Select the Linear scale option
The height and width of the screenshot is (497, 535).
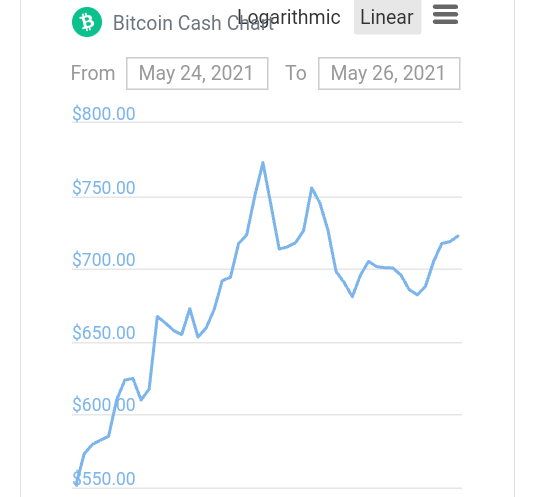[387, 17]
